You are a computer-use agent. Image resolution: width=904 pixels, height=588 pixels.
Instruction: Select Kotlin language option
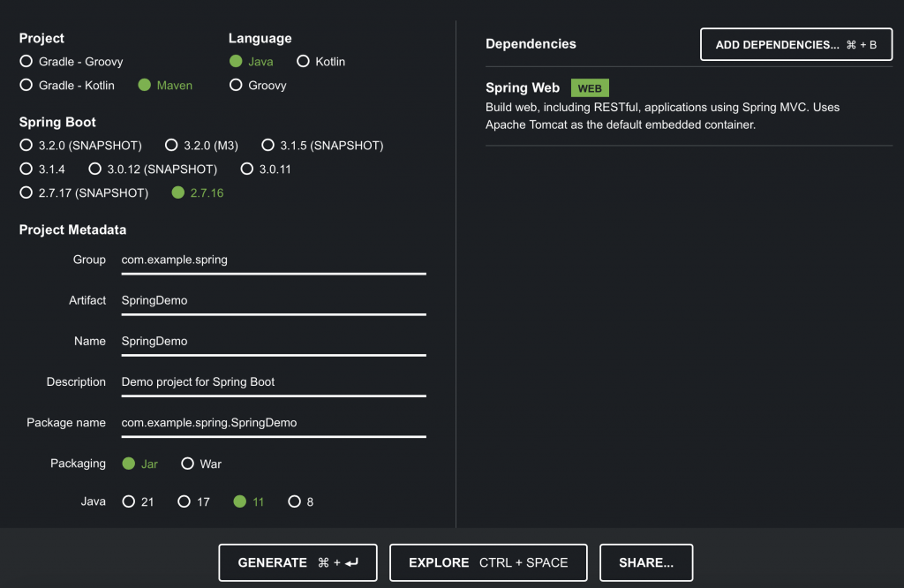tap(320, 61)
